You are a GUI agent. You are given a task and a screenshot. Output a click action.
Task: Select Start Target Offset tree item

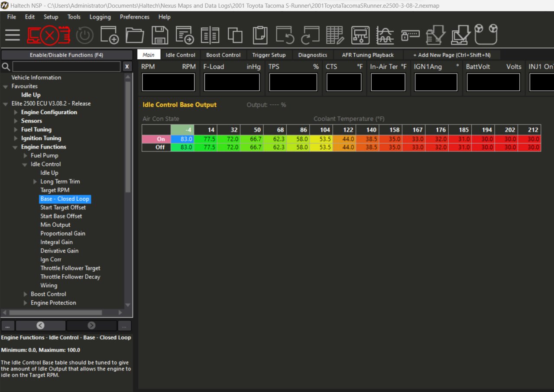point(63,207)
